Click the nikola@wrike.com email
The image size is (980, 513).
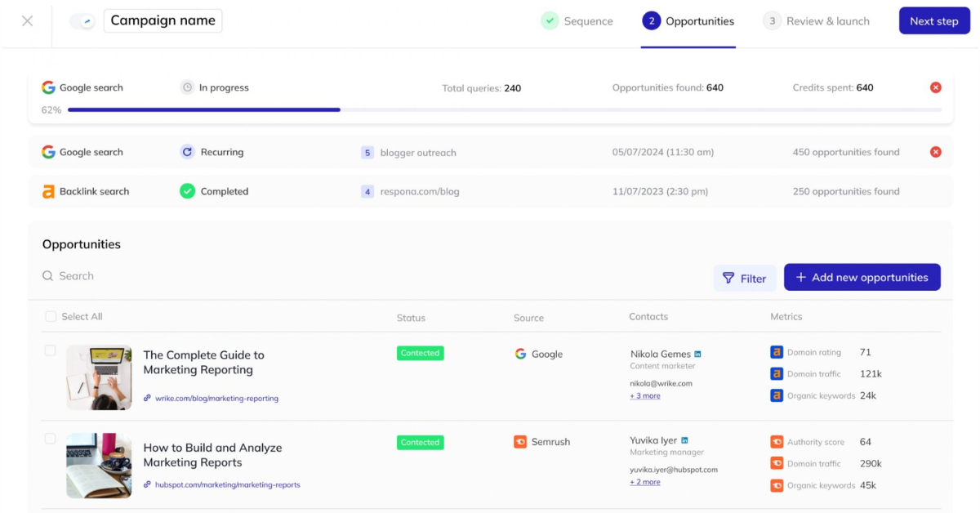(x=661, y=383)
